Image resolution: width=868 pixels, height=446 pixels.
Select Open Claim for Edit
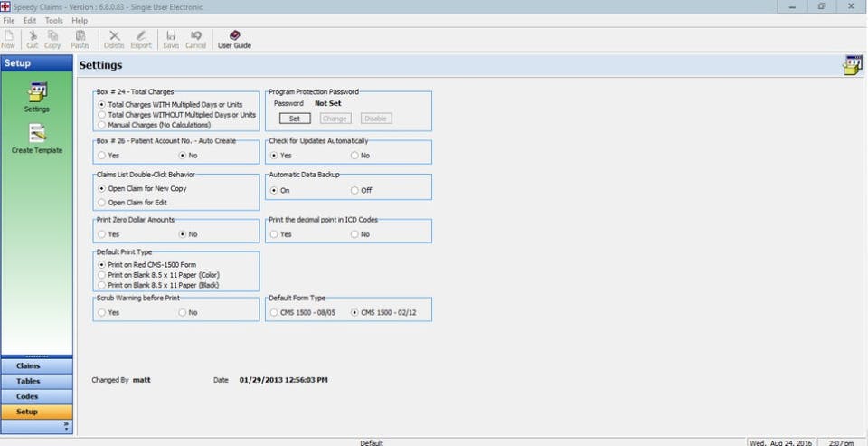coord(101,203)
